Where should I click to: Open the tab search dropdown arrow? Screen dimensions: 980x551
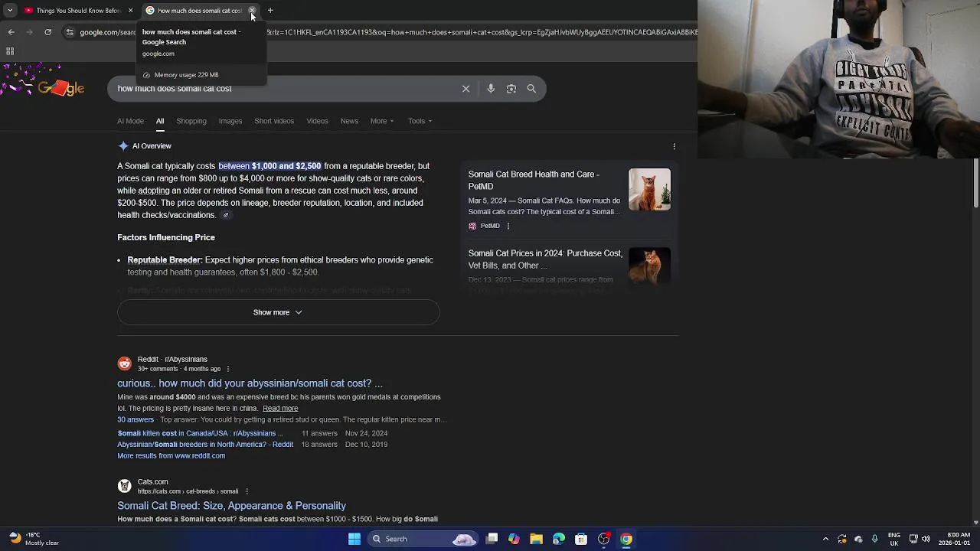tap(10, 11)
